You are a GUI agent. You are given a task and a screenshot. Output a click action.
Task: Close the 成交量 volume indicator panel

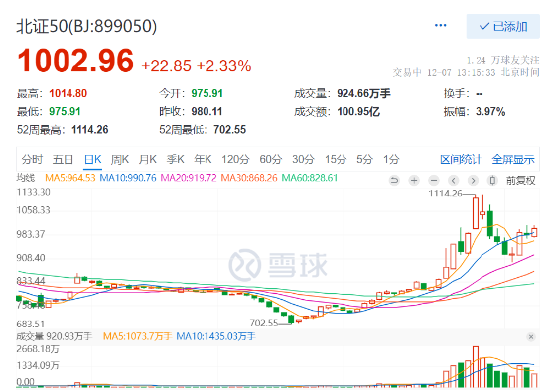(531, 337)
